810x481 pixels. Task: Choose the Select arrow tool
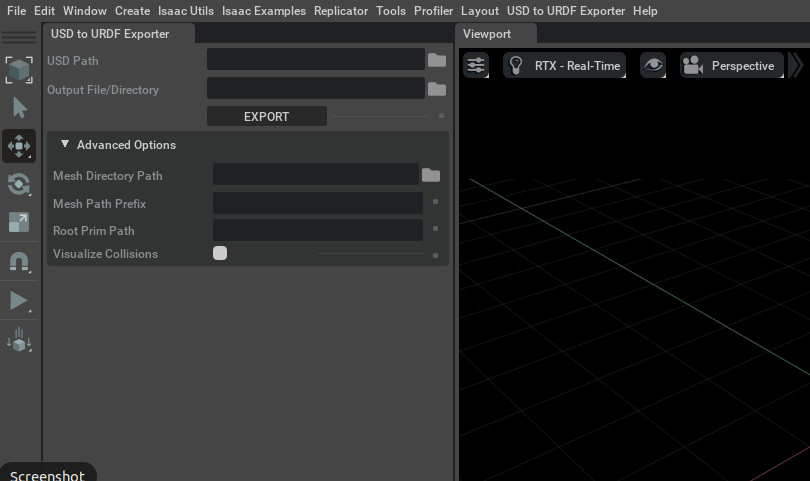[19, 108]
